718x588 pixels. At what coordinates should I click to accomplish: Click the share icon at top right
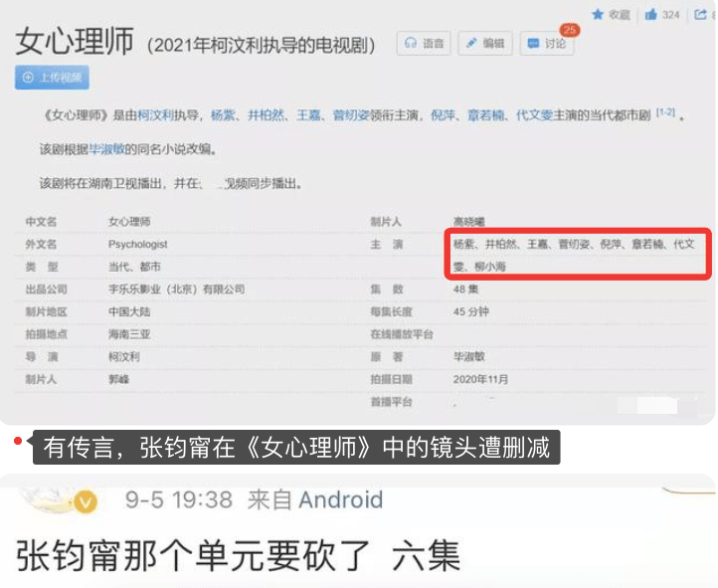(x=700, y=15)
